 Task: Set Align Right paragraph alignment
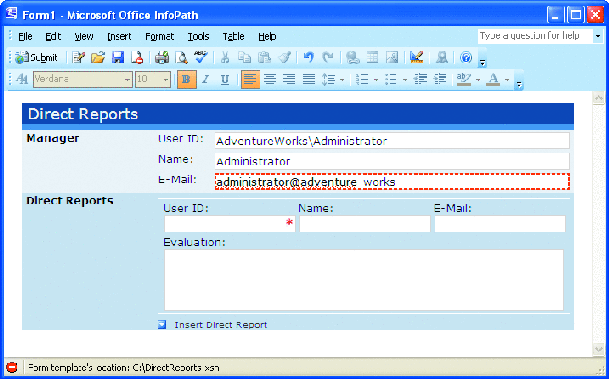pos(289,79)
